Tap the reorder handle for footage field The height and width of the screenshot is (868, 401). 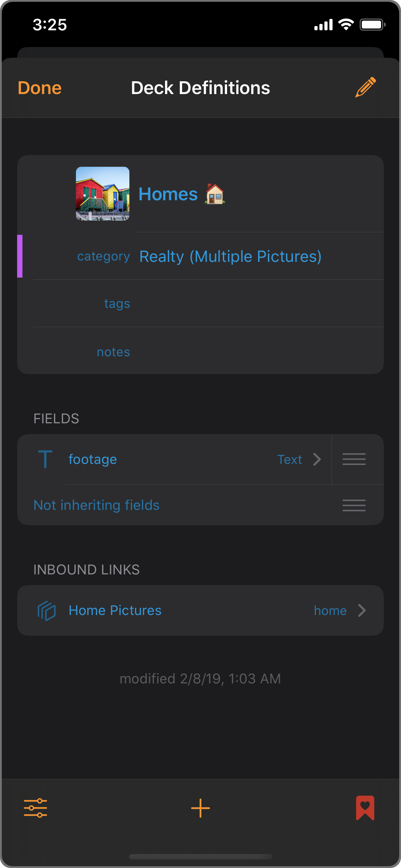point(354,459)
